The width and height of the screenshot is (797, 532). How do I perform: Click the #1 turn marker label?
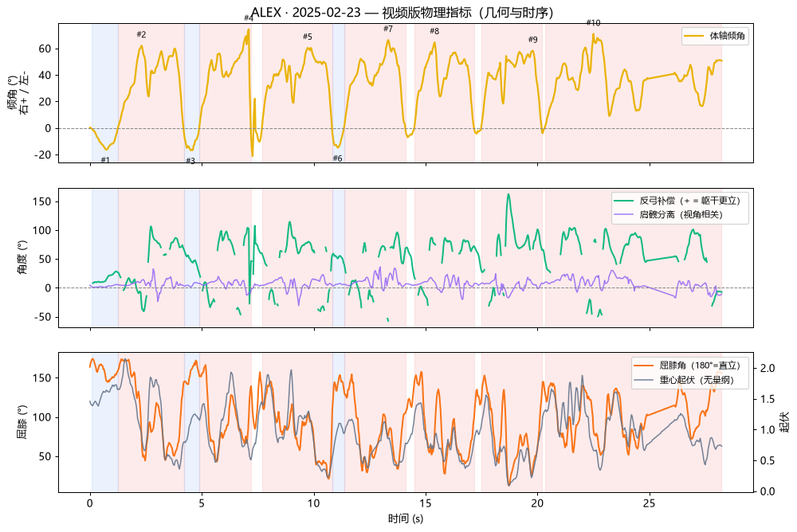tap(105, 160)
